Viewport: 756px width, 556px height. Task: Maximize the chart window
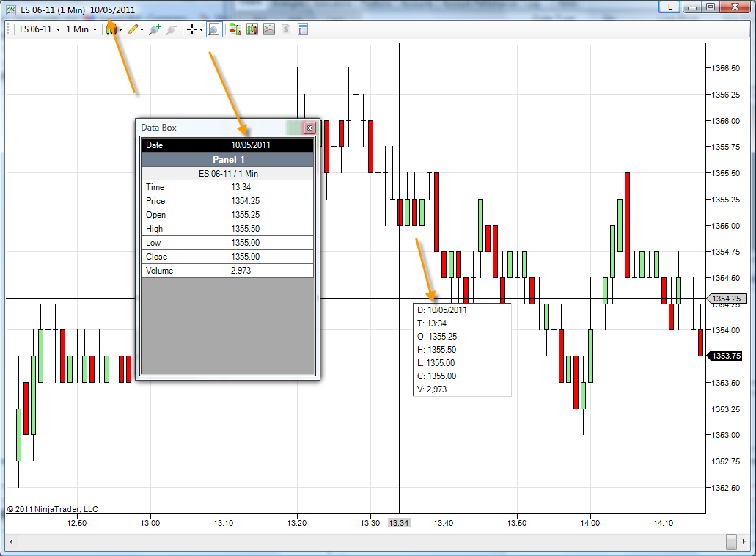[711, 7]
